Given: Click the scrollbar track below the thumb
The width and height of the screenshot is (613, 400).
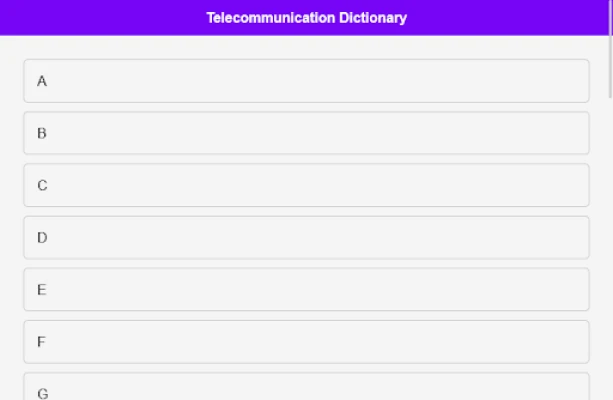Looking at the screenshot, I should [610, 250].
